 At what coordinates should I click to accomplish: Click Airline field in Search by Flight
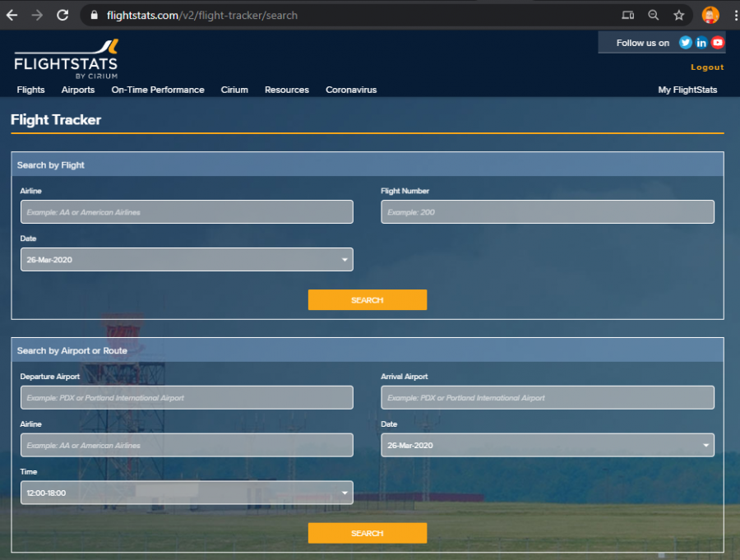click(187, 212)
